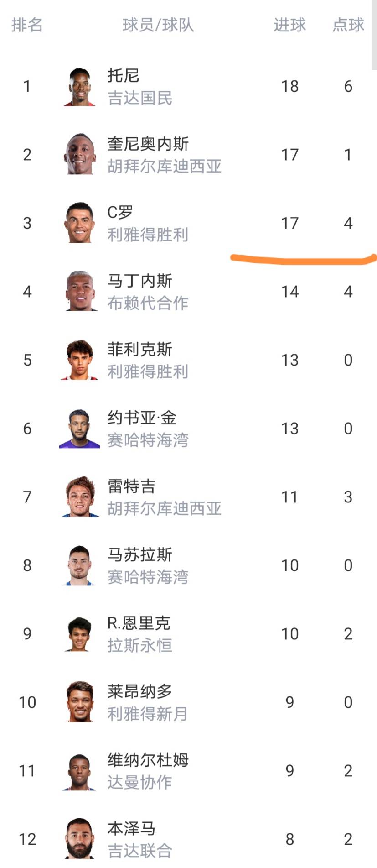377x868 pixels.
Task: Open team link 吉达国民
Action: click(x=140, y=98)
